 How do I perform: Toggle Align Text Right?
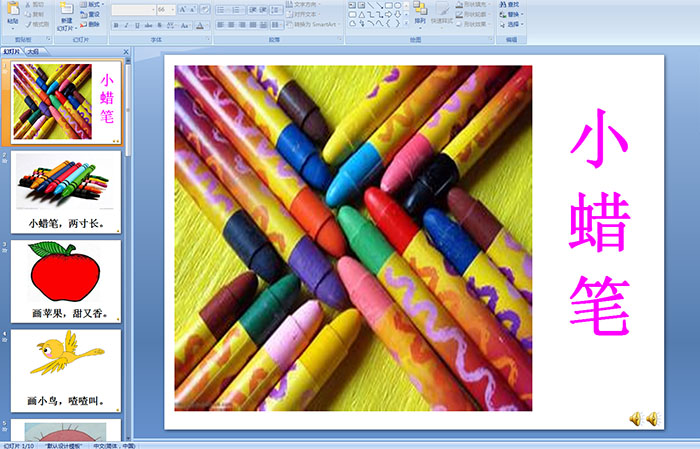[x=242, y=25]
